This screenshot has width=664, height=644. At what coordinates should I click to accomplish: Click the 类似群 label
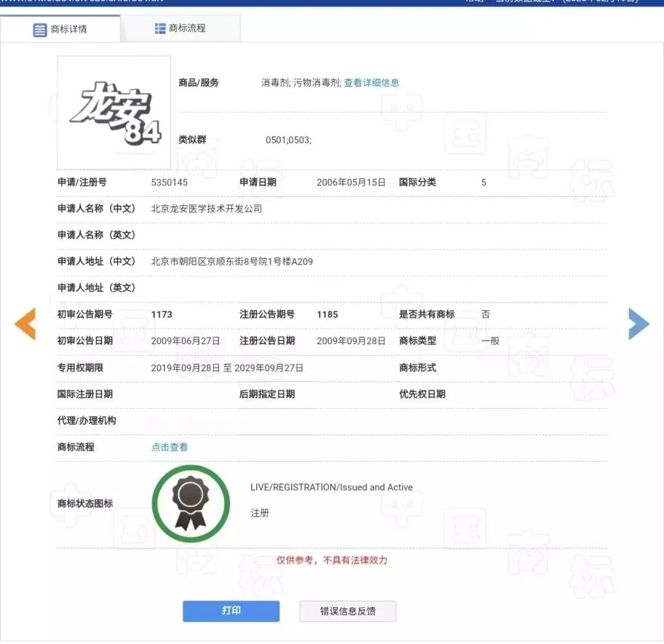point(192,139)
